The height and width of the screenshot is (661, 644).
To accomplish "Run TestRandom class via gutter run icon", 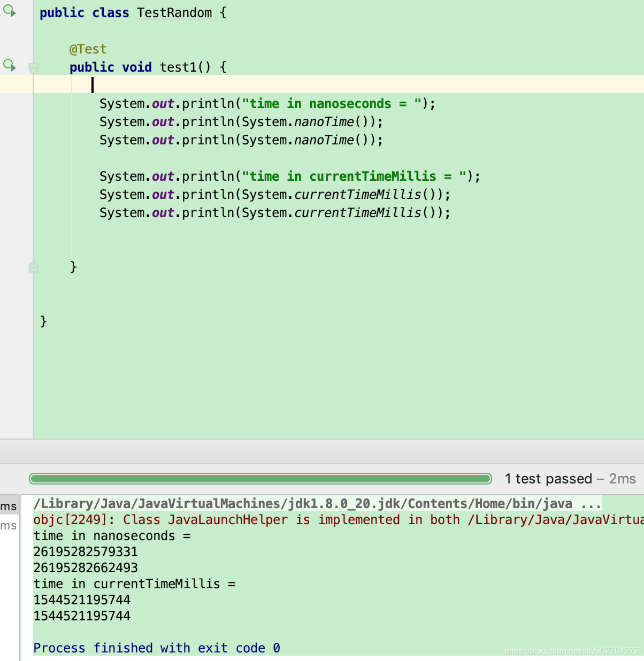I will pos(10,11).
